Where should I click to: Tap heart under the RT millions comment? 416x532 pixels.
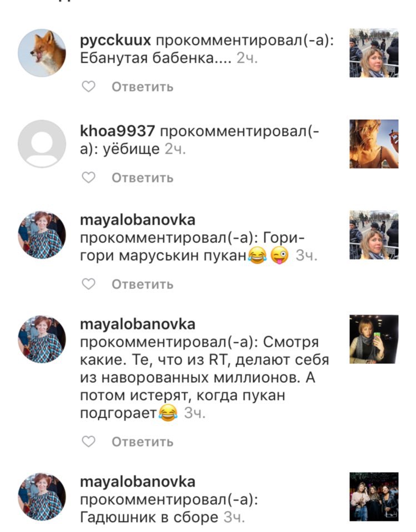coord(89,442)
